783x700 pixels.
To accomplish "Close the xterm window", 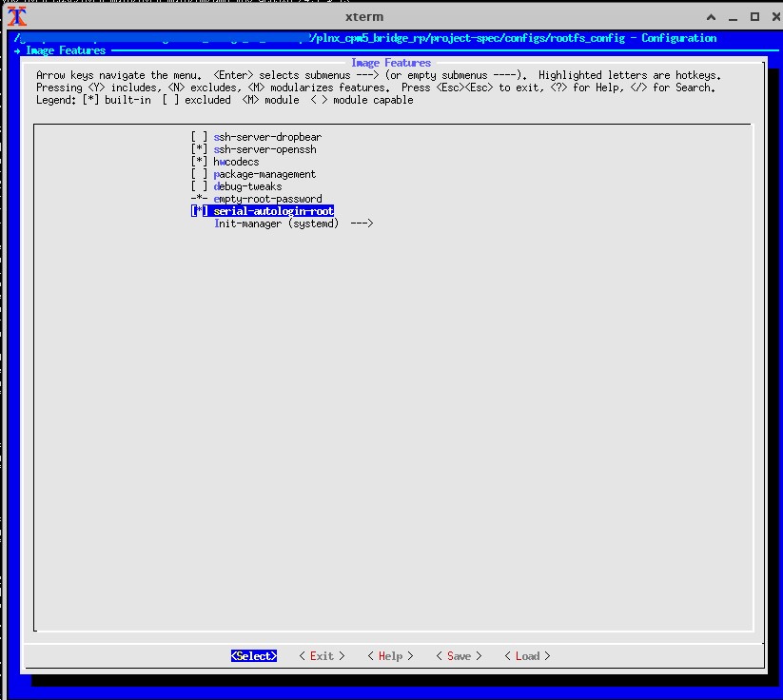I will [773, 16].
